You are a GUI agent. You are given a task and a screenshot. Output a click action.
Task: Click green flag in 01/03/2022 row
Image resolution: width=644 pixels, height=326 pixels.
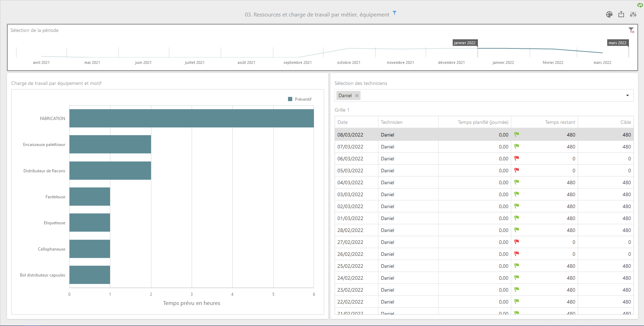[516, 218]
